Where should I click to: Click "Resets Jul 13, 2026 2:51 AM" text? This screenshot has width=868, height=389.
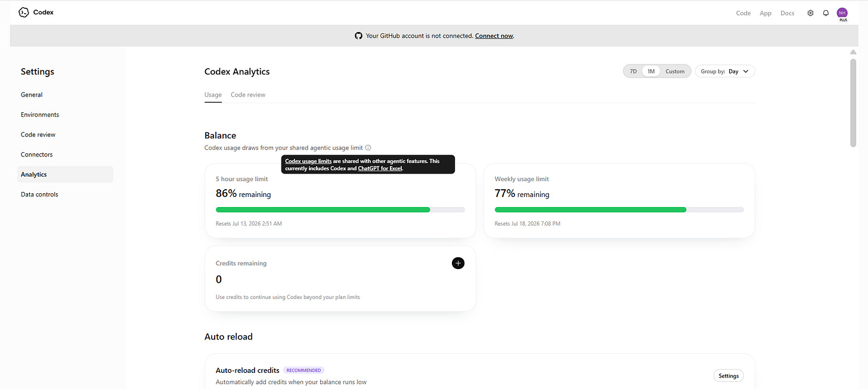249,224
